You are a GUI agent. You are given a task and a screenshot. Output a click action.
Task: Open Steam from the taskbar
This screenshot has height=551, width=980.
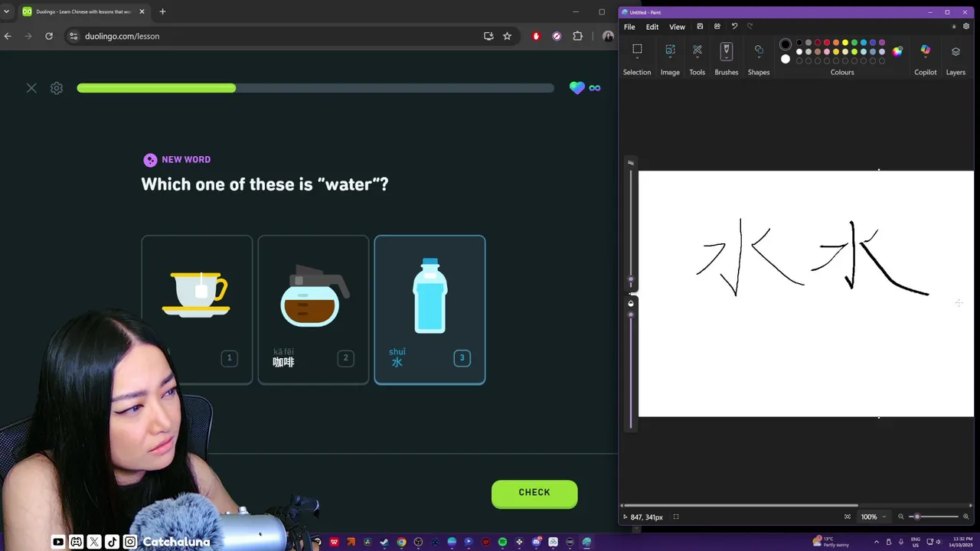click(384, 542)
